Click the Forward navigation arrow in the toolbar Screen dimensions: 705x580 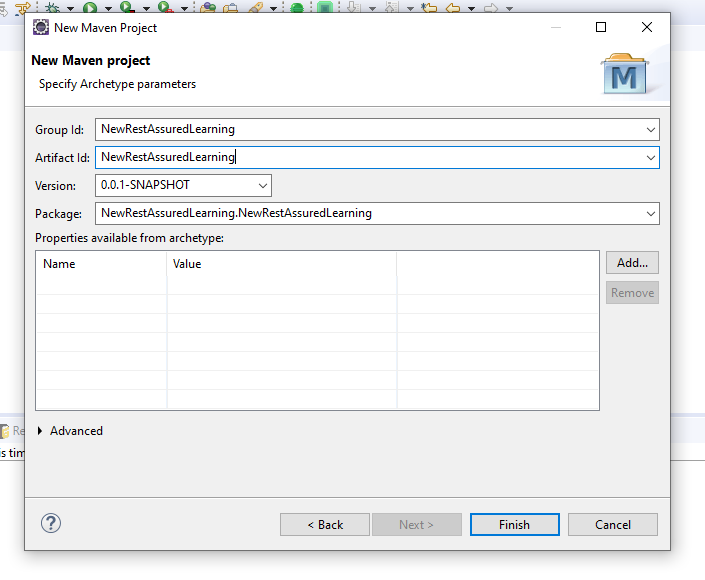point(491,8)
